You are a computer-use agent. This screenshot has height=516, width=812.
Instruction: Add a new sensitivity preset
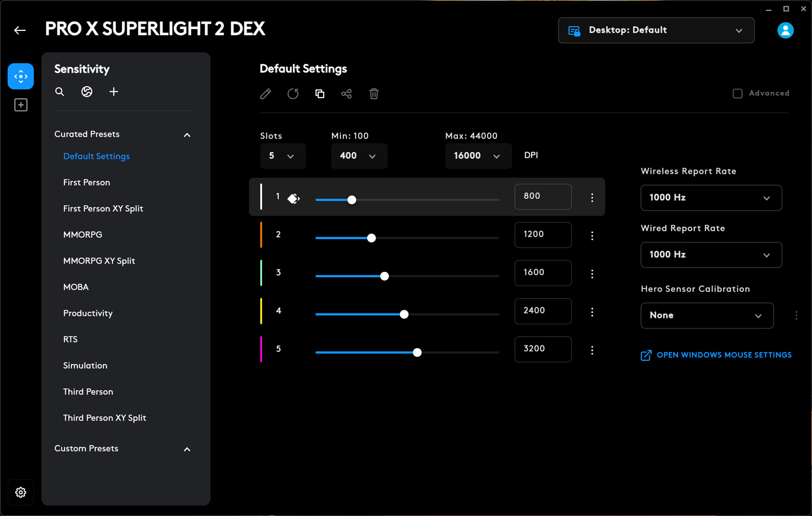pyautogui.click(x=114, y=92)
